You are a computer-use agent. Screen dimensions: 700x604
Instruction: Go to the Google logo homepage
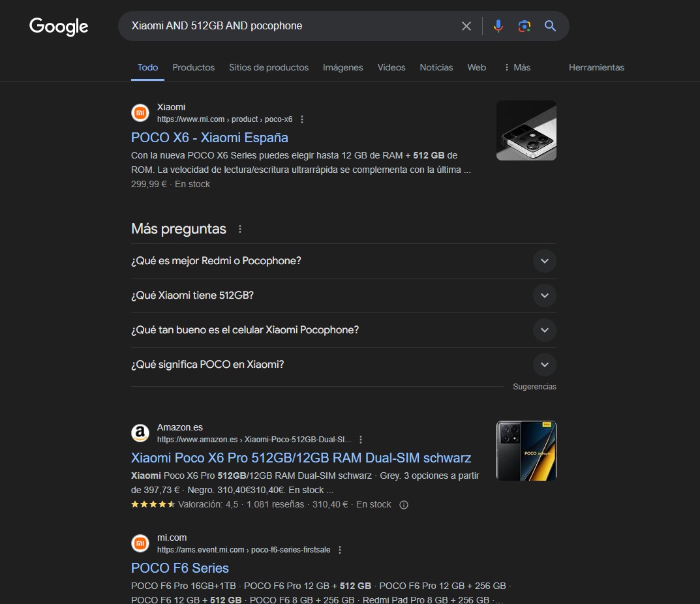(x=59, y=27)
